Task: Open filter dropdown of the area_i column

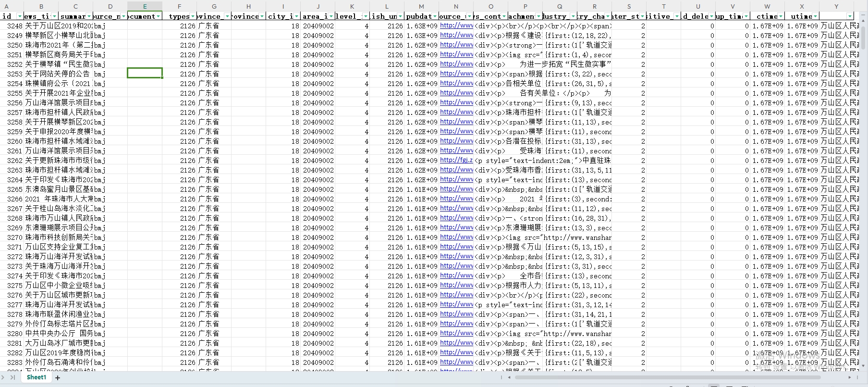Action: [331, 16]
